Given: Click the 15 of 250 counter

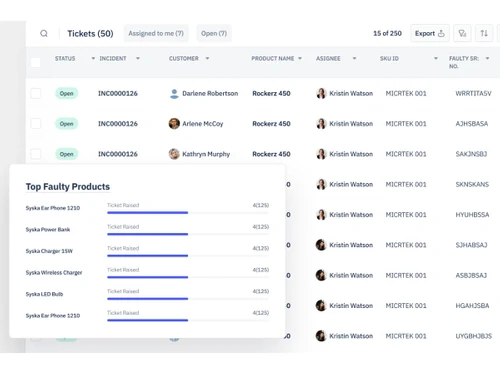Looking at the screenshot, I should pos(387,33).
